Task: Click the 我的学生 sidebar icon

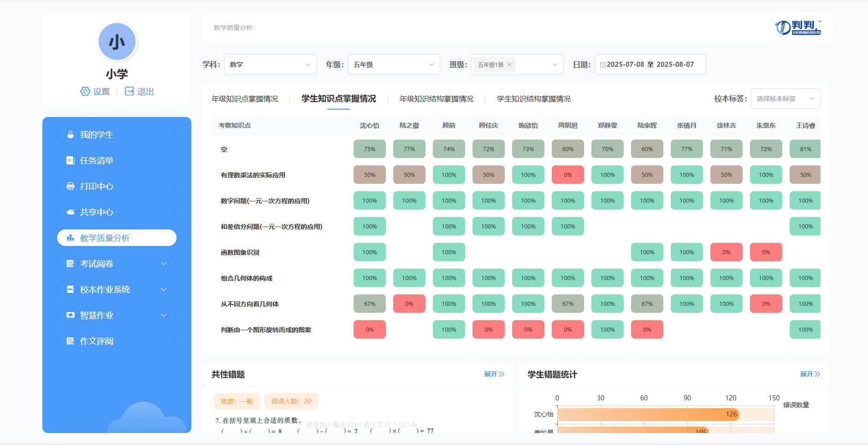Action: coord(71,135)
